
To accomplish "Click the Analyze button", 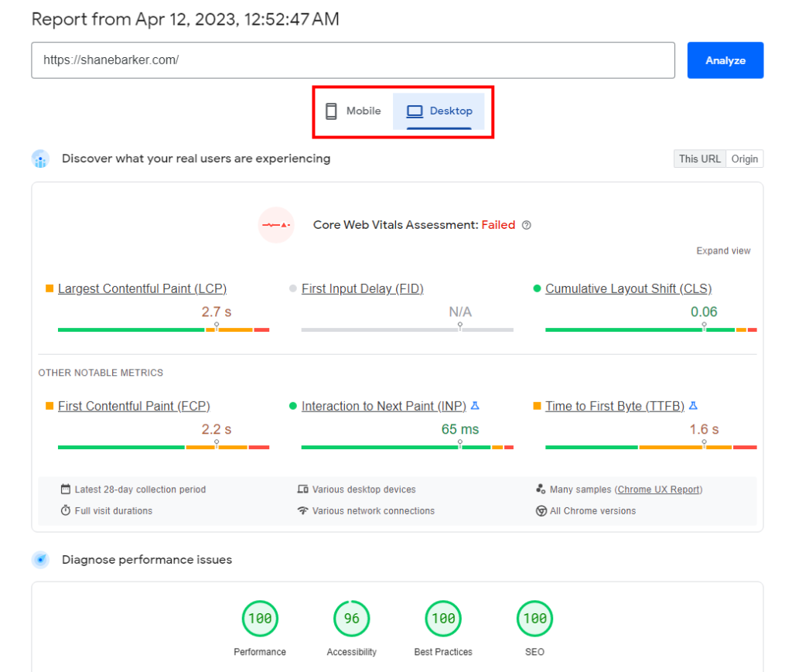I will coord(725,60).
